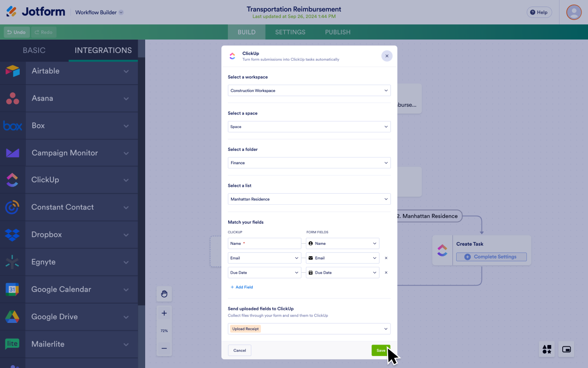Click the ClickUp Name field input
Viewport: 588px width, 368px height.
point(265,243)
